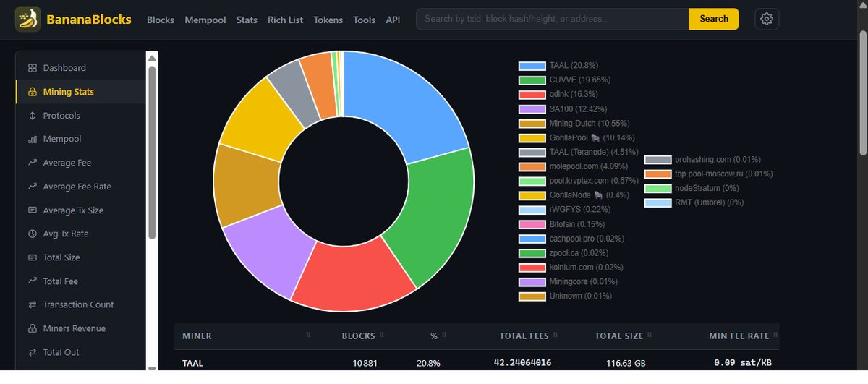
Task: Click the Transaction Count swap icon
Action: click(33, 304)
